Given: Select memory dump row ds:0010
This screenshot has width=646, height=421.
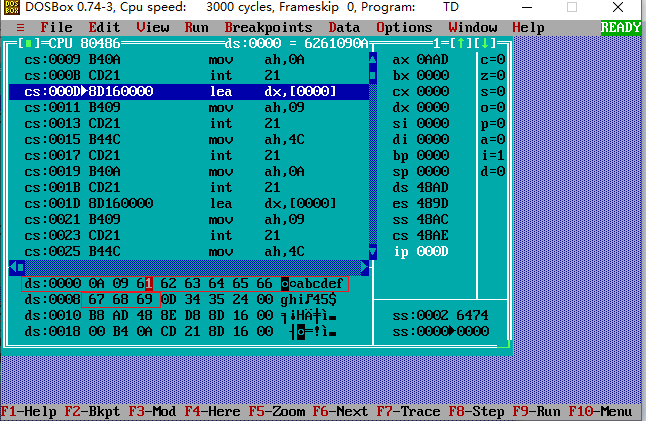Looking at the screenshot, I should click(x=180, y=316).
